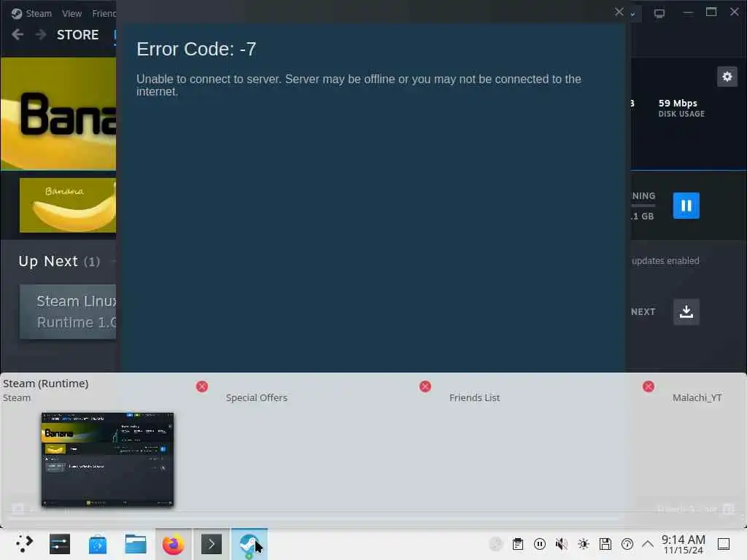747x560 pixels.
Task: Open the system updates tray icon
Action: tap(627, 544)
